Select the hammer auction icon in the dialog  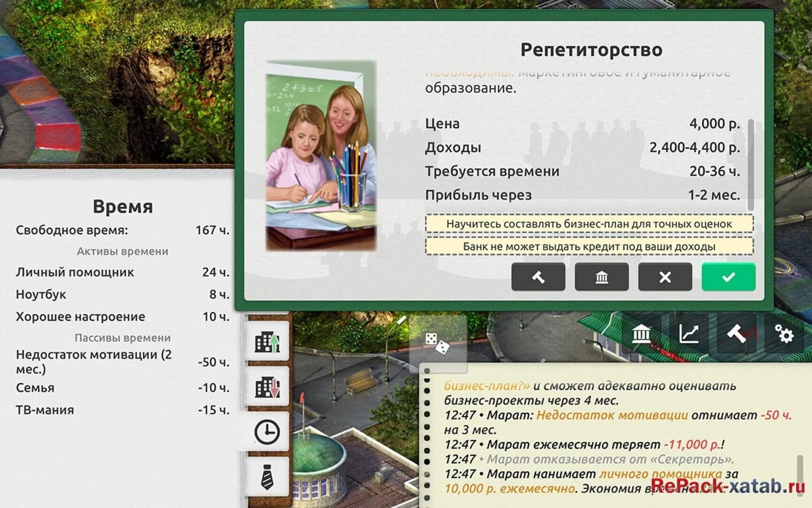539,277
